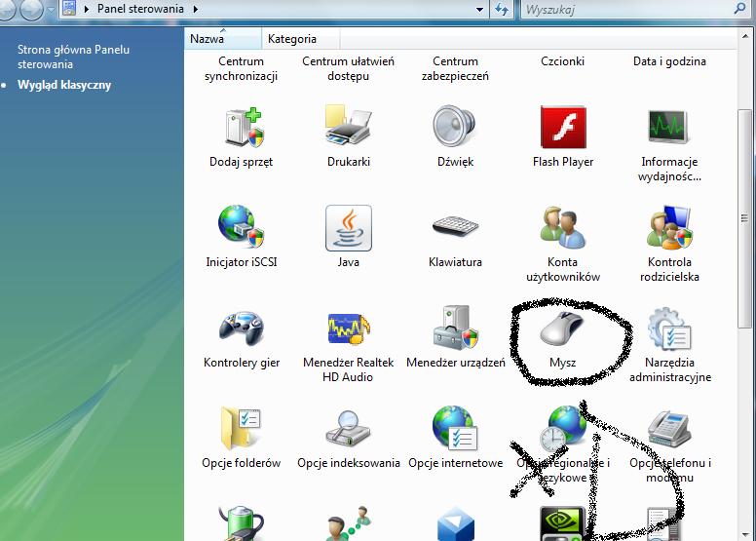The image size is (756, 541).
Task: Click the scrollbar up arrow
Action: [745, 36]
